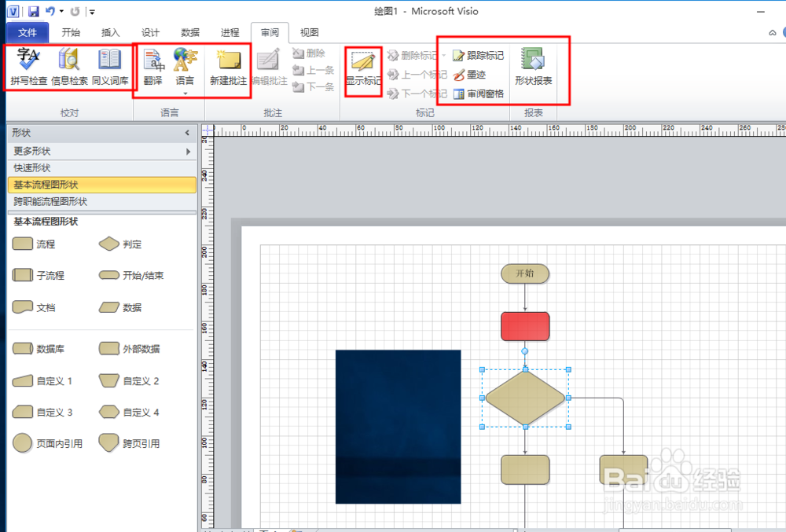The width and height of the screenshot is (786, 532).
Task: Click the Undo arrow icon
Action: [50, 11]
